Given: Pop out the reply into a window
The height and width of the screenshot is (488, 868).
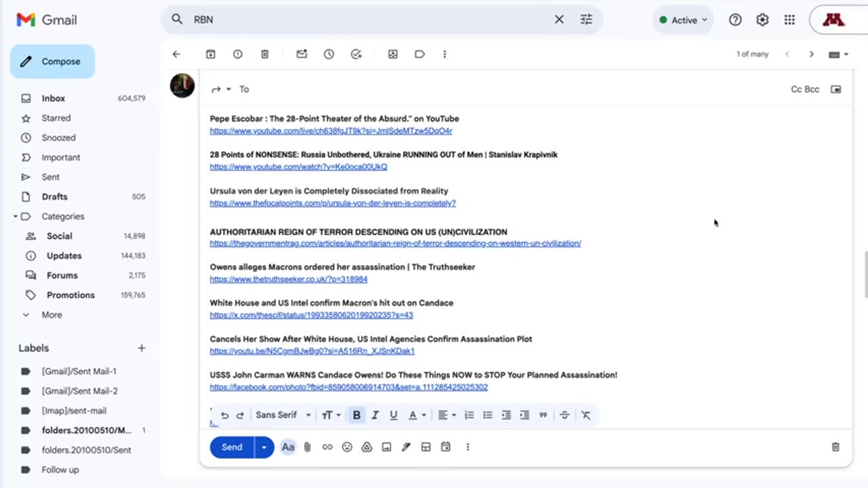Looking at the screenshot, I should 836,89.
